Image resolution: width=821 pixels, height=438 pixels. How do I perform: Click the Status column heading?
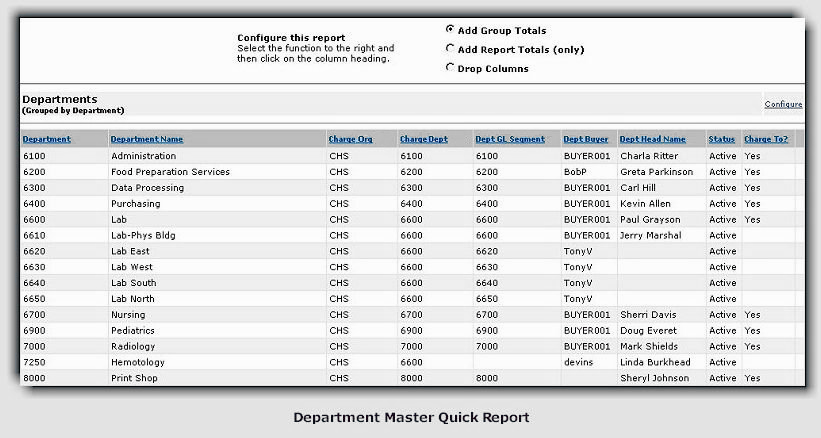tap(721, 139)
